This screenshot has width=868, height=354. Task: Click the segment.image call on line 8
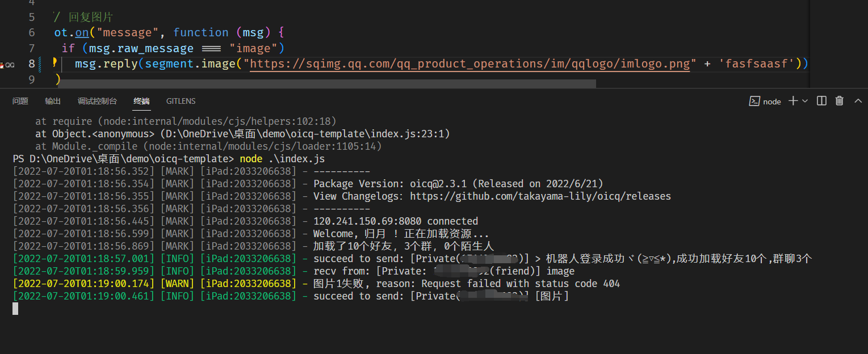[190, 64]
